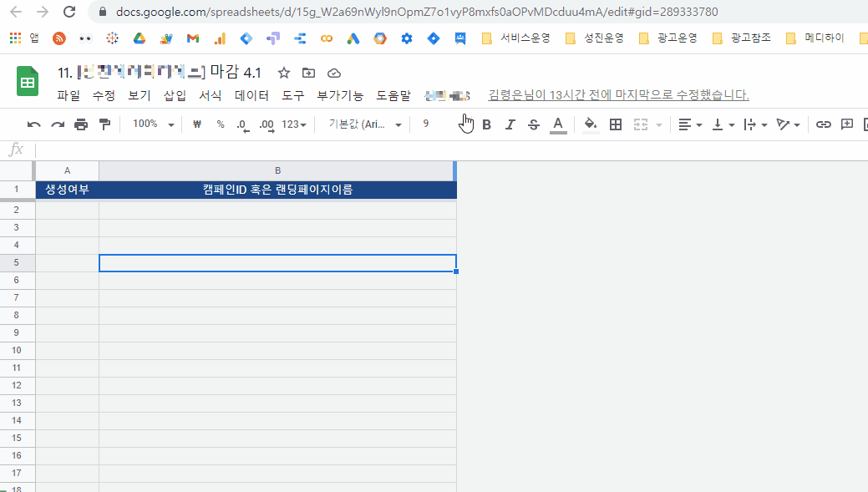The image size is (868, 492).
Task: Reload page with browser refresh button
Action: (x=69, y=12)
